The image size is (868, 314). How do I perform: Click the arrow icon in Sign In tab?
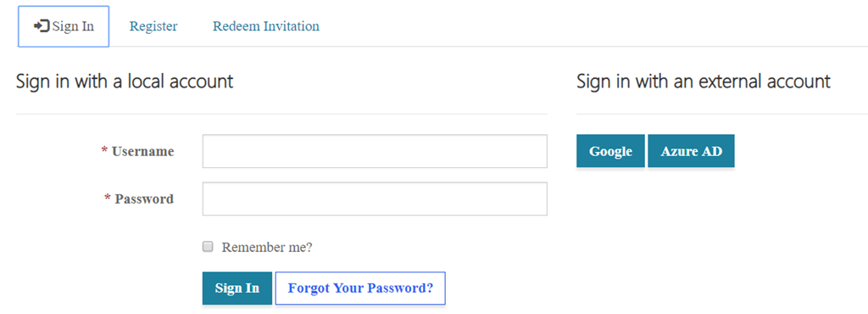[42, 26]
